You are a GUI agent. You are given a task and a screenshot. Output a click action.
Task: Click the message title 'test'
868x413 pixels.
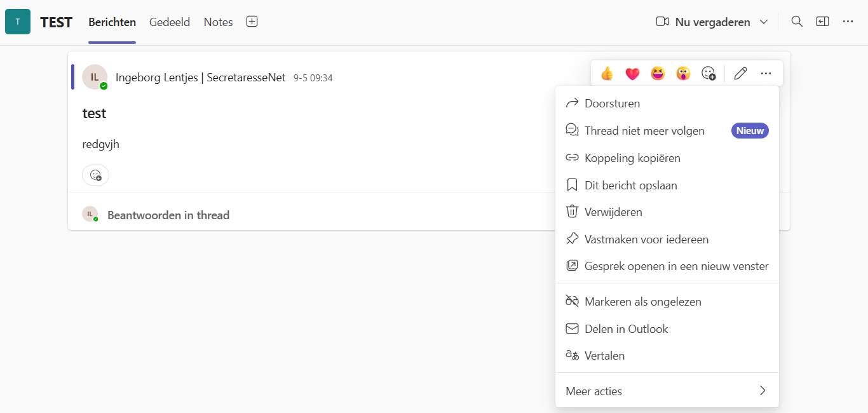coord(94,114)
